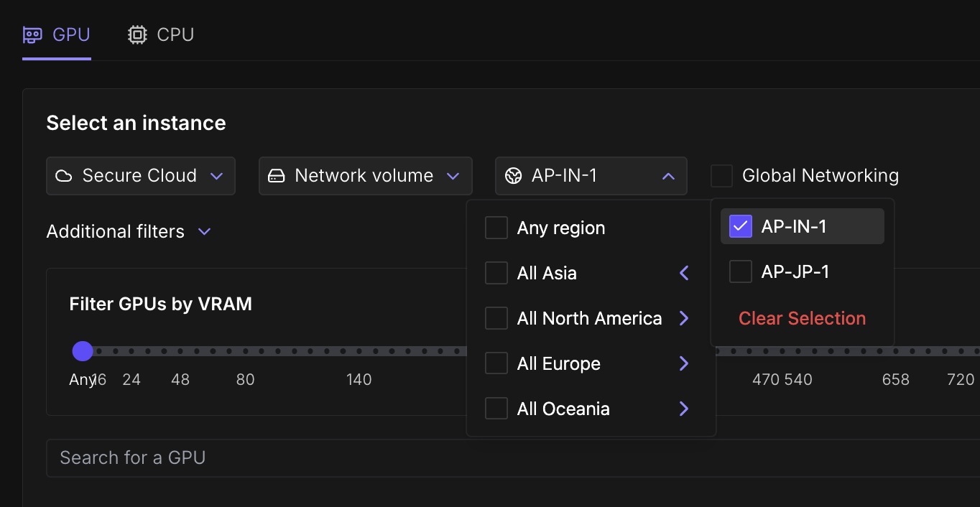Image resolution: width=980 pixels, height=507 pixels.
Task: Click the 540 VRAM tick label
Action: click(x=798, y=380)
